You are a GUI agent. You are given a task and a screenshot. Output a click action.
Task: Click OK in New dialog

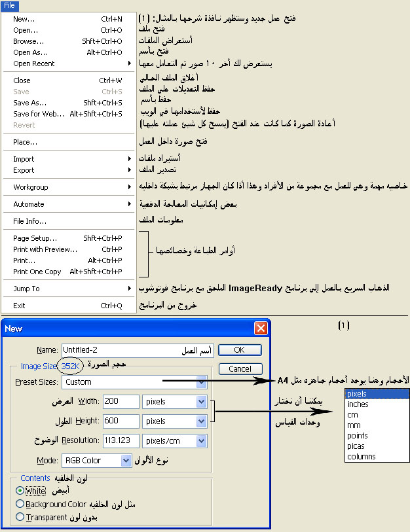tap(240, 350)
